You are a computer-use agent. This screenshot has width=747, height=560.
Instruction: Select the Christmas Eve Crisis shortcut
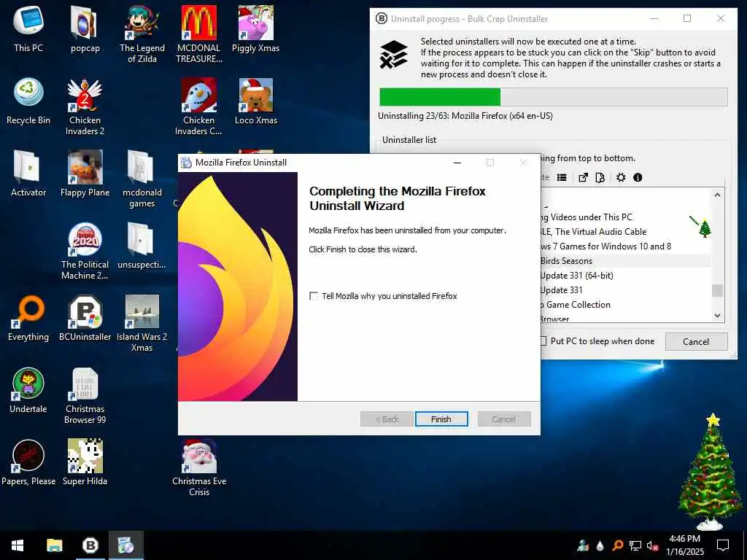(199, 467)
